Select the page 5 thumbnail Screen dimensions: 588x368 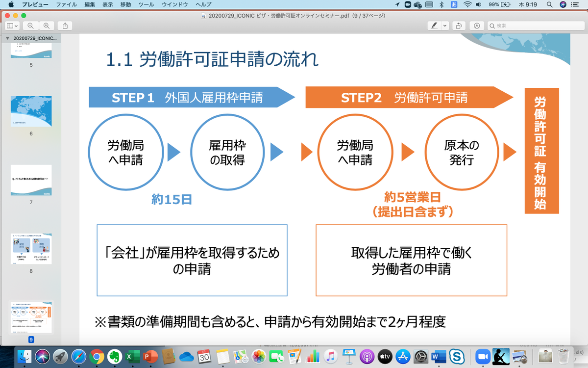[31, 51]
